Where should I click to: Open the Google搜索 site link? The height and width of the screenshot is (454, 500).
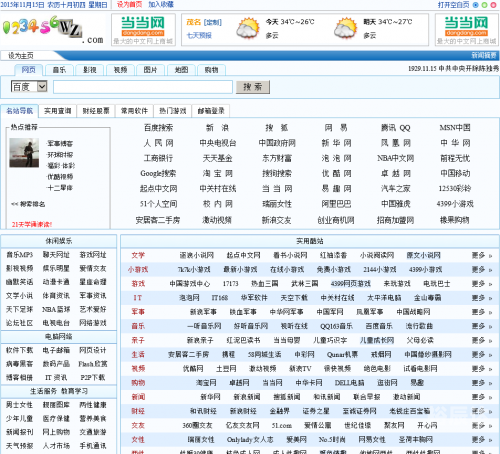tap(158, 173)
